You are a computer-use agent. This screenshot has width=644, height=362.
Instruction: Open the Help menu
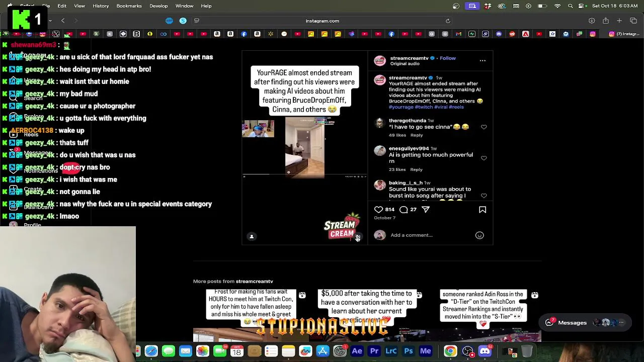point(206,6)
